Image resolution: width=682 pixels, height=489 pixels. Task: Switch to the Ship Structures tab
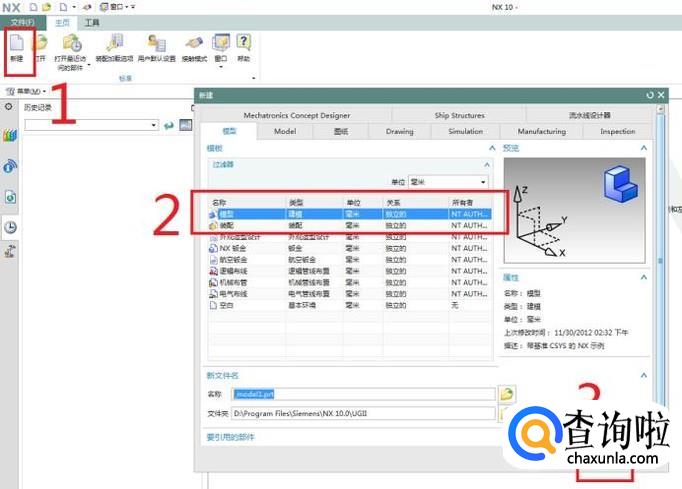click(459, 115)
